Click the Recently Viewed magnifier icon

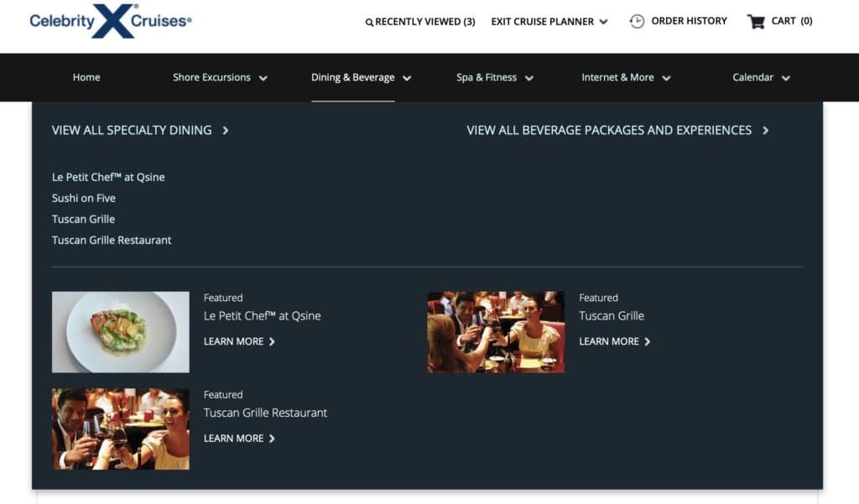(x=370, y=23)
